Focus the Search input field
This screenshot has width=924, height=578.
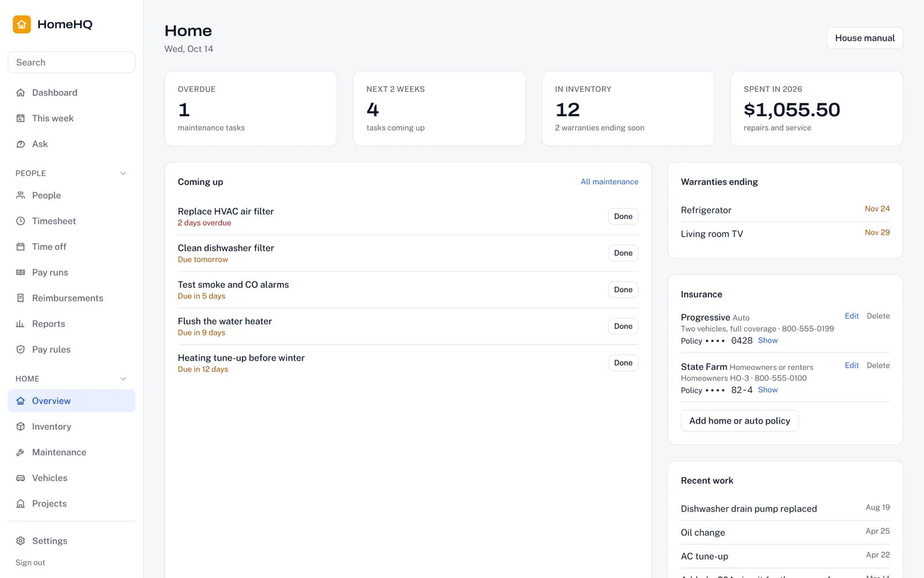[72, 62]
